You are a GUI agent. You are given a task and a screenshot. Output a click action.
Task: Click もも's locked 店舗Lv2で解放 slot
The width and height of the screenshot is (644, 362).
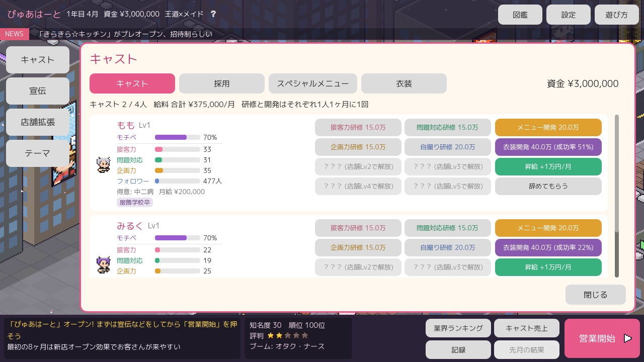pyautogui.click(x=358, y=166)
